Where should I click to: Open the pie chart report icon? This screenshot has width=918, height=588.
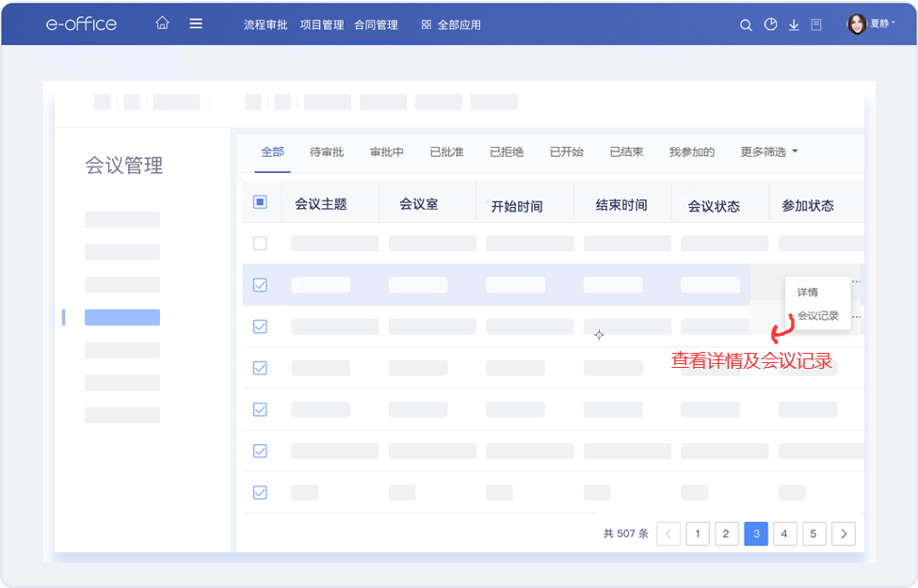click(x=770, y=25)
